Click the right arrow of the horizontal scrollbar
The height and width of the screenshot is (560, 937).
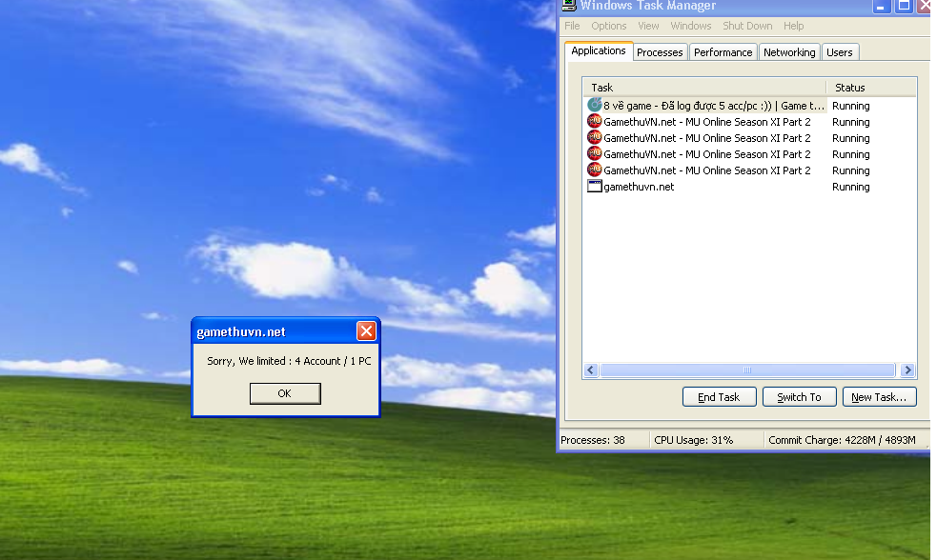click(x=907, y=370)
